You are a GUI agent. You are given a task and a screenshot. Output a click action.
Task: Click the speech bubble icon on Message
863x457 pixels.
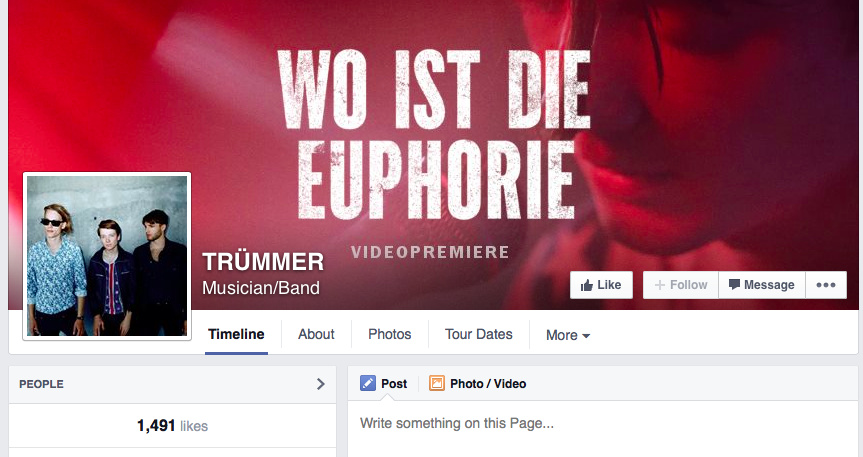(x=734, y=285)
